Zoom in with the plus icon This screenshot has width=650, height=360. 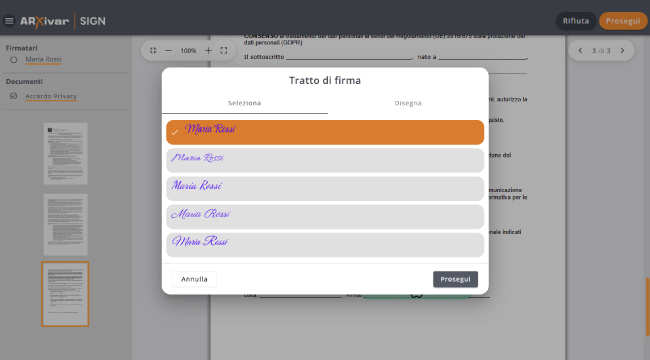pyautogui.click(x=208, y=51)
